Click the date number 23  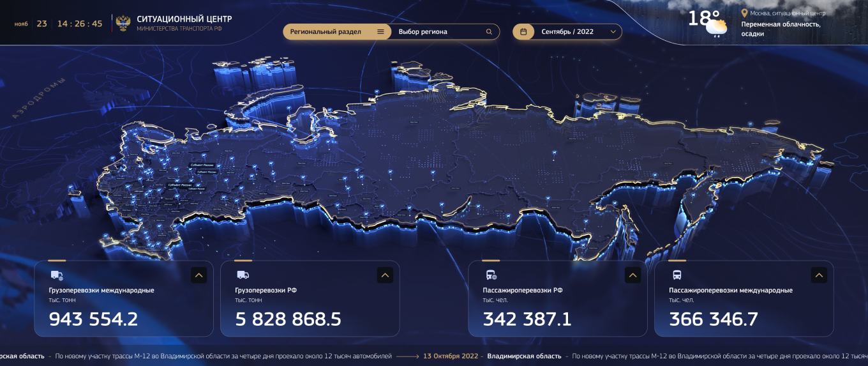tap(41, 24)
